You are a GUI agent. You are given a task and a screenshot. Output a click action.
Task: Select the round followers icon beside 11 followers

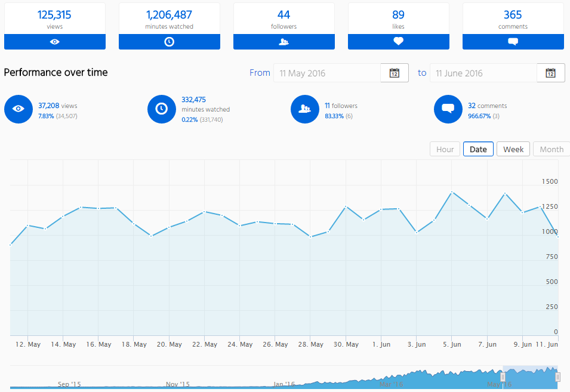click(304, 109)
